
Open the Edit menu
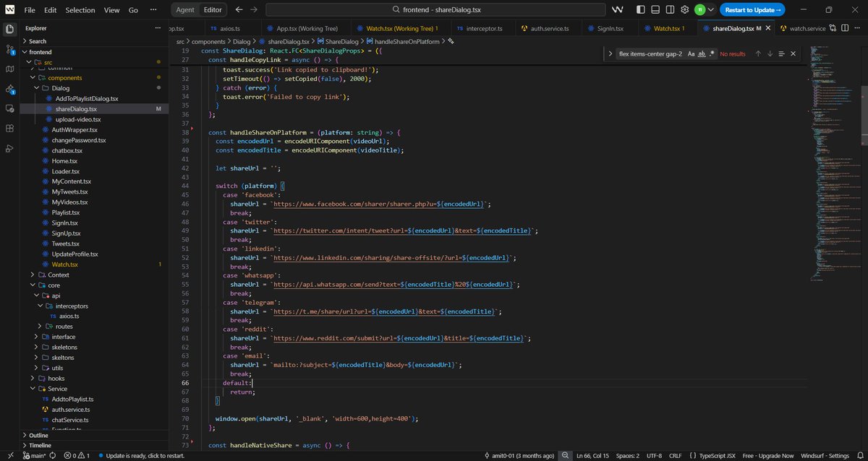(50, 10)
